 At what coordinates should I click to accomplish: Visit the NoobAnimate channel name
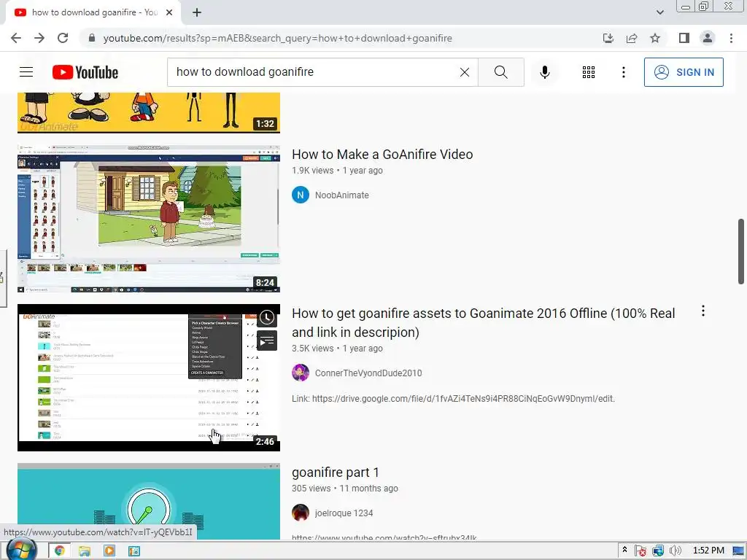(x=341, y=195)
